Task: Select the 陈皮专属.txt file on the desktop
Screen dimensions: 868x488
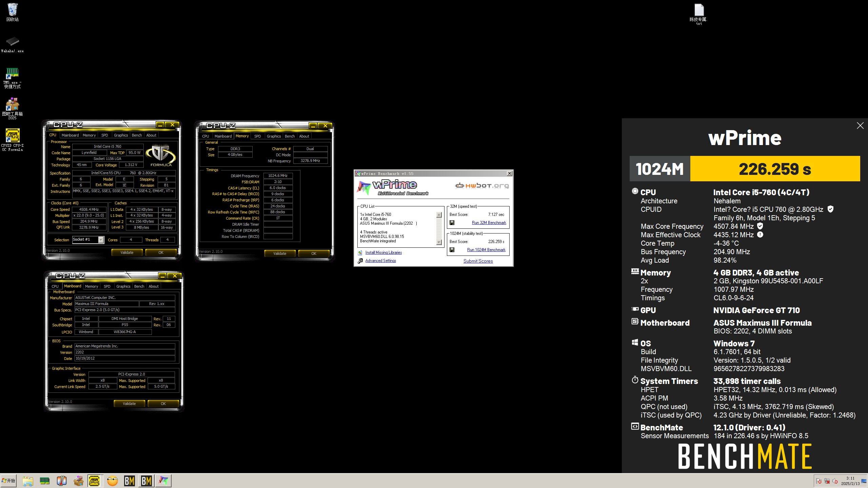Action: point(699,14)
